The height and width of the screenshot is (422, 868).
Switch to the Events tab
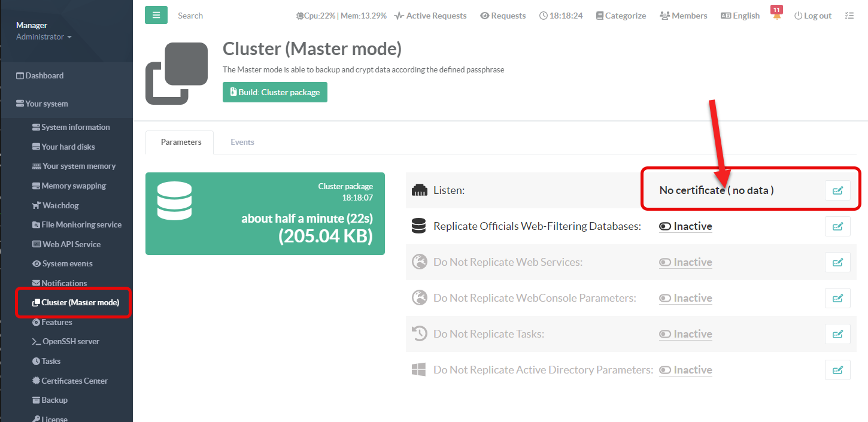pyautogui.click(x=242, y=142)
